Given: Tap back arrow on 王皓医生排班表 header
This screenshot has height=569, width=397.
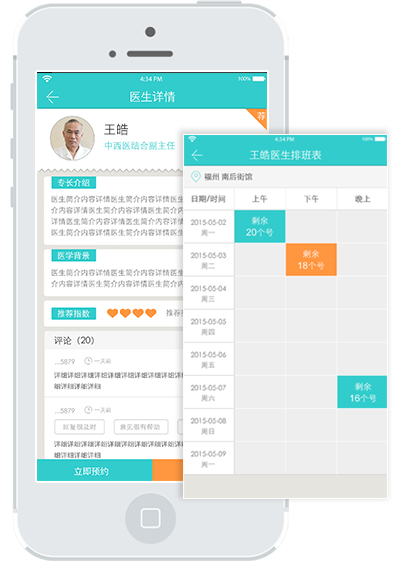Looking at the screenshot, I should click(197, 155).
